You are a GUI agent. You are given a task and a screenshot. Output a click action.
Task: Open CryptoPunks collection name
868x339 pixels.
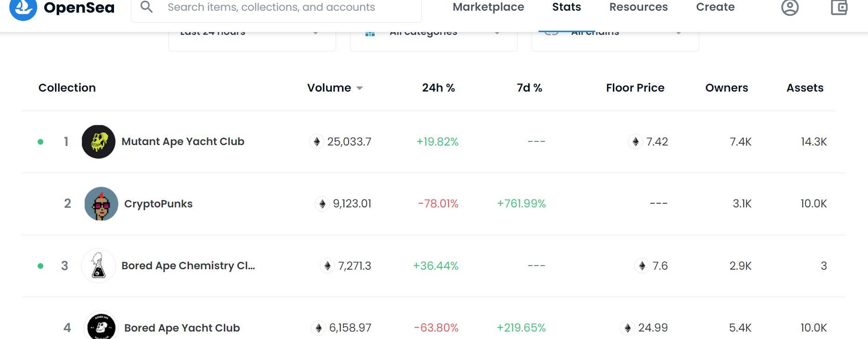(158, 204)
